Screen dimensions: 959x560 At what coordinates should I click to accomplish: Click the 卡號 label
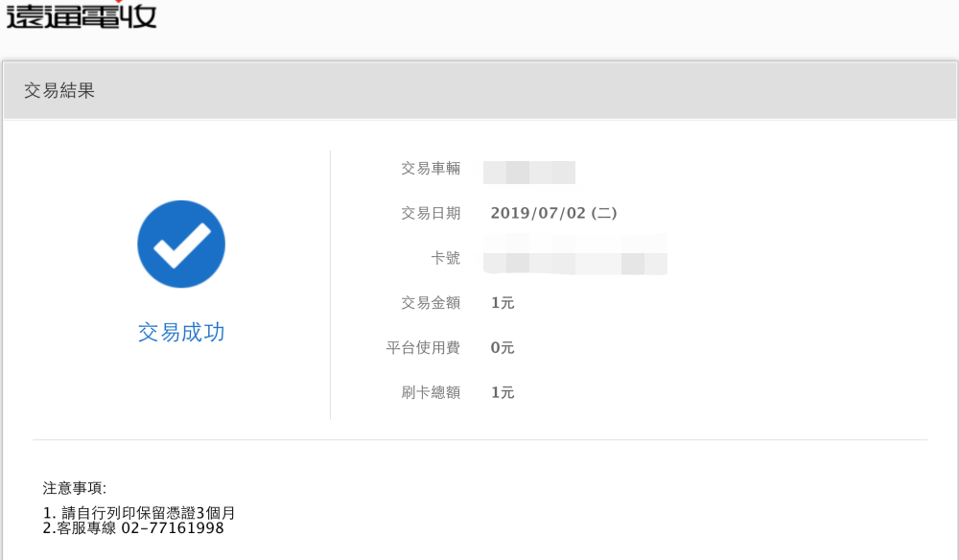coord(446,258)
